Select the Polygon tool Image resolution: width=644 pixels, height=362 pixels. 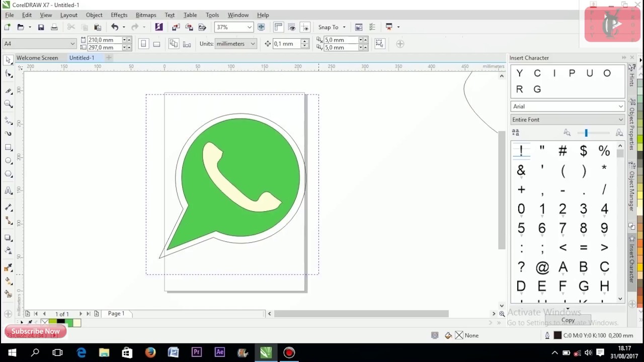pyautogui.click(x=8, y=174)
